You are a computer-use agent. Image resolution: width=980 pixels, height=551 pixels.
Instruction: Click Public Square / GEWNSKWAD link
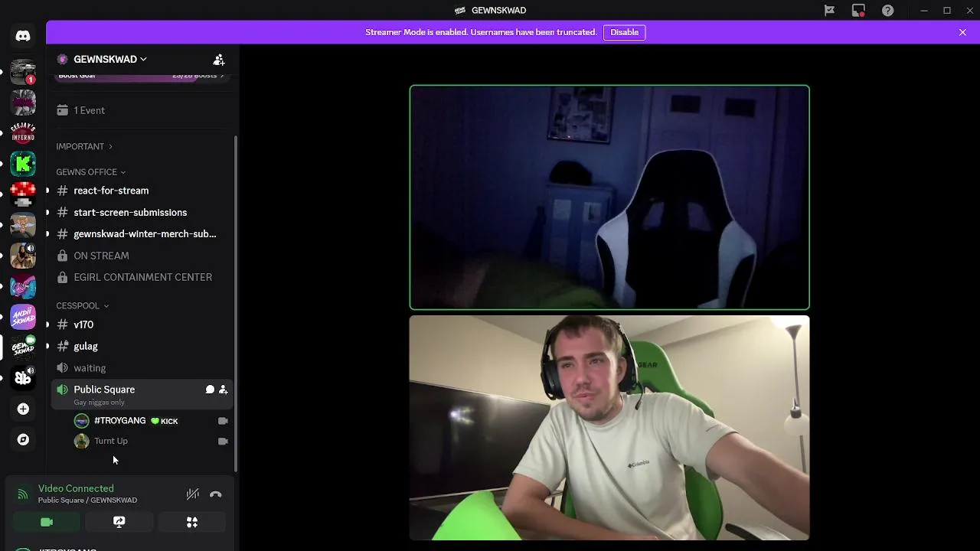point(87,500)
